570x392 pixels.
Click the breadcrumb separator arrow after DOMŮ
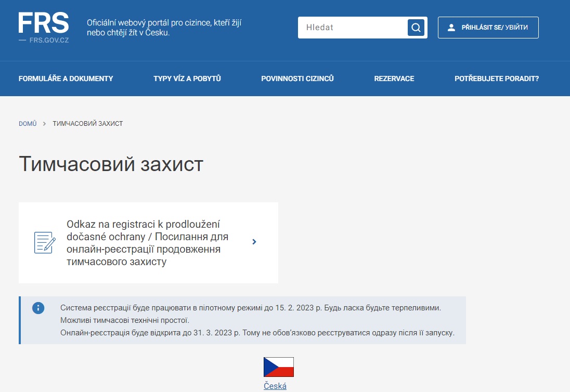click(x=45, y=124)
